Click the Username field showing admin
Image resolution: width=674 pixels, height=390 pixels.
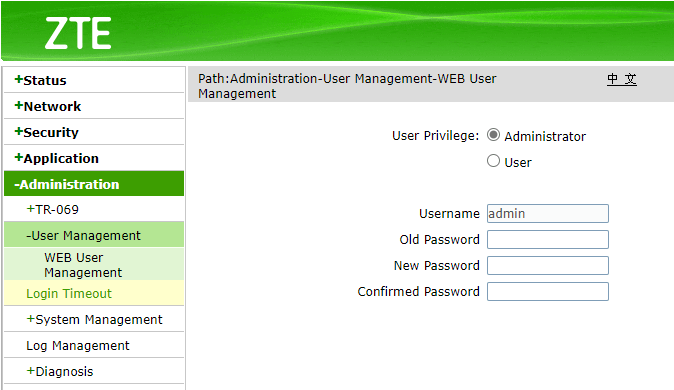coord(548,213)
